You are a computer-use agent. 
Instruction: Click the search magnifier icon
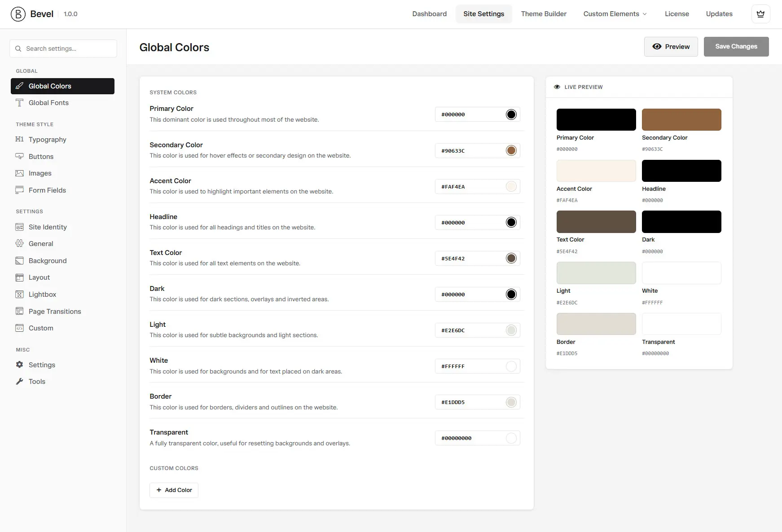pos(18,48)
